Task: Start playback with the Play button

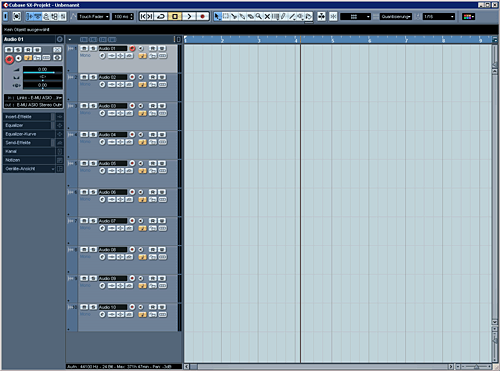Action: 189,16
